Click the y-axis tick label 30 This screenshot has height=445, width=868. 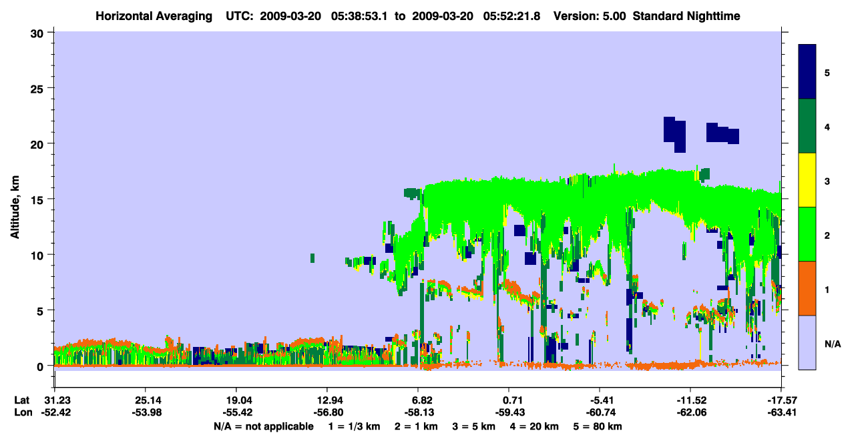pos(39,33)
